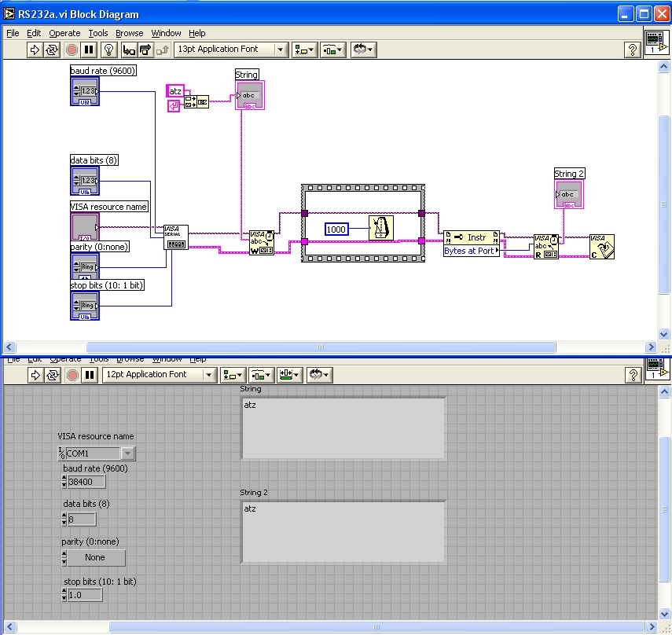
Task: Click Run Continuously in block diagram toolbar
Action: [53, 50]
